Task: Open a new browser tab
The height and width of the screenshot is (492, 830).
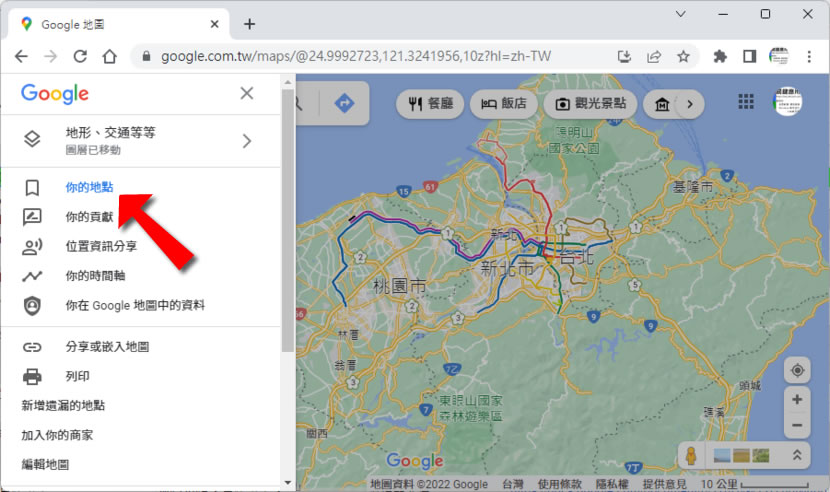Action: click(249, 24)
